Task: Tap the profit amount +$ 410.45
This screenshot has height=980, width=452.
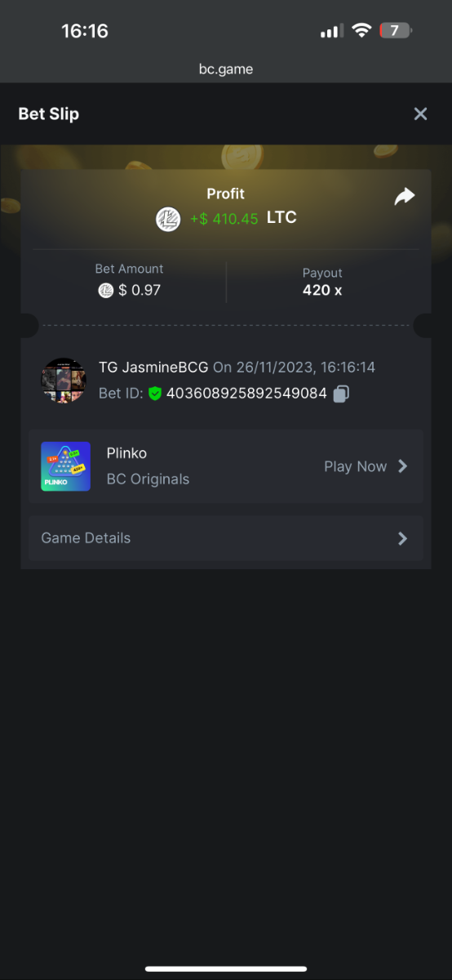Action: [x=224, y=219]
